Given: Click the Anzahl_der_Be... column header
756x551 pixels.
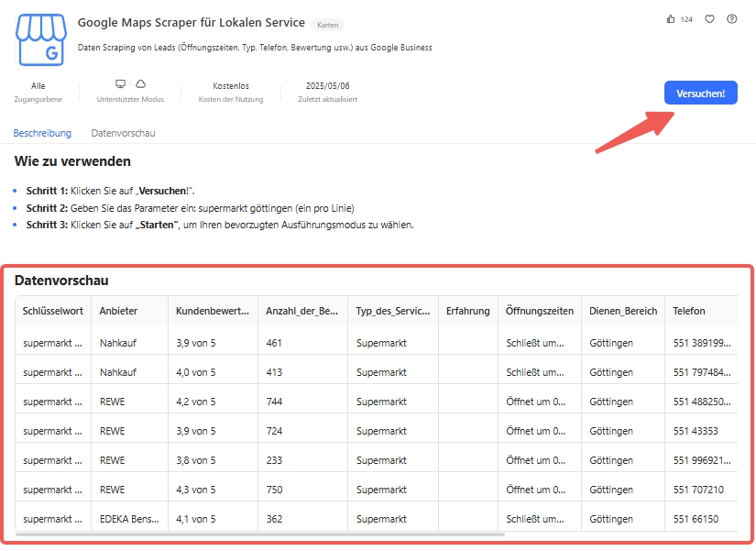Looking at the screenshot, I should tap(301, 311).
